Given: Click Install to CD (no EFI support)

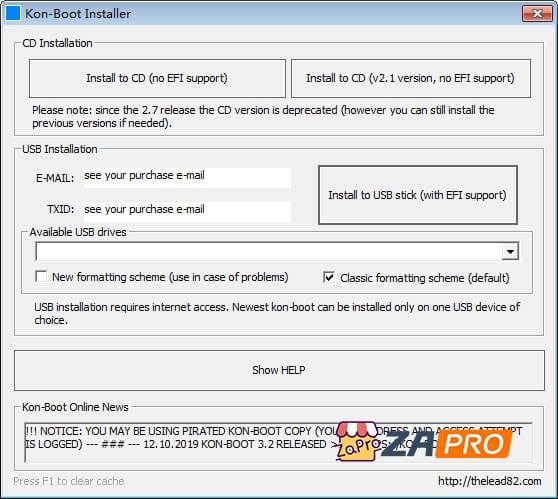Looking at the screenshot, I should point(157,78).
